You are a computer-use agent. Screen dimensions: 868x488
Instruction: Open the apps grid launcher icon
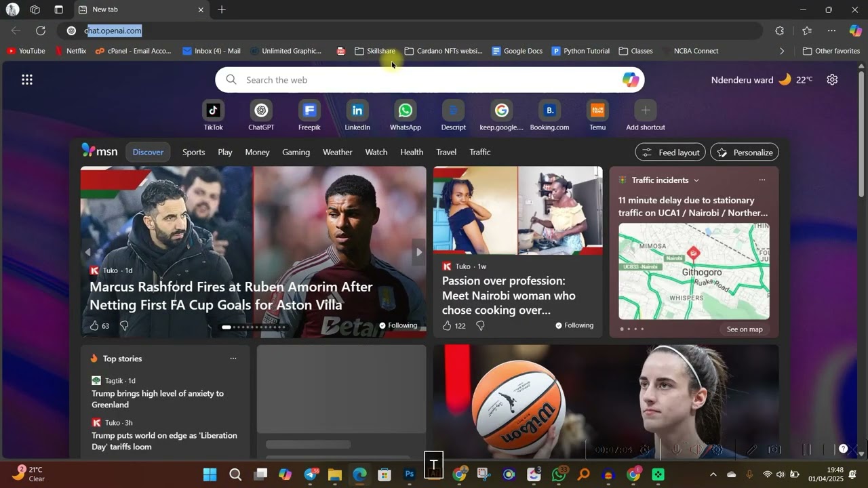coord(27,80)
